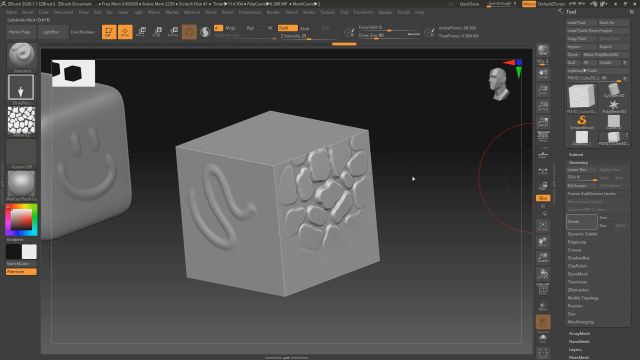The height and width of the screenshot is (360, 640).
Task: Click the white silhouette thumbnail in viewport corner
Action: click(x=73, y=73)
